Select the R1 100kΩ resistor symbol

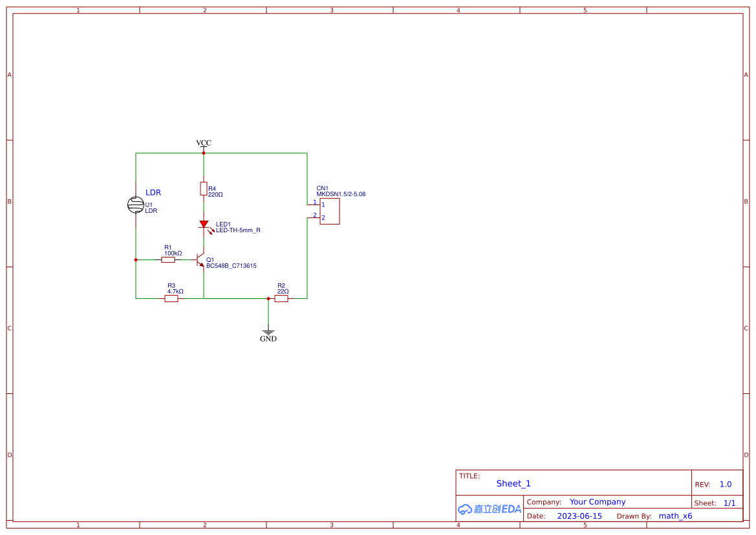point(169,259)
